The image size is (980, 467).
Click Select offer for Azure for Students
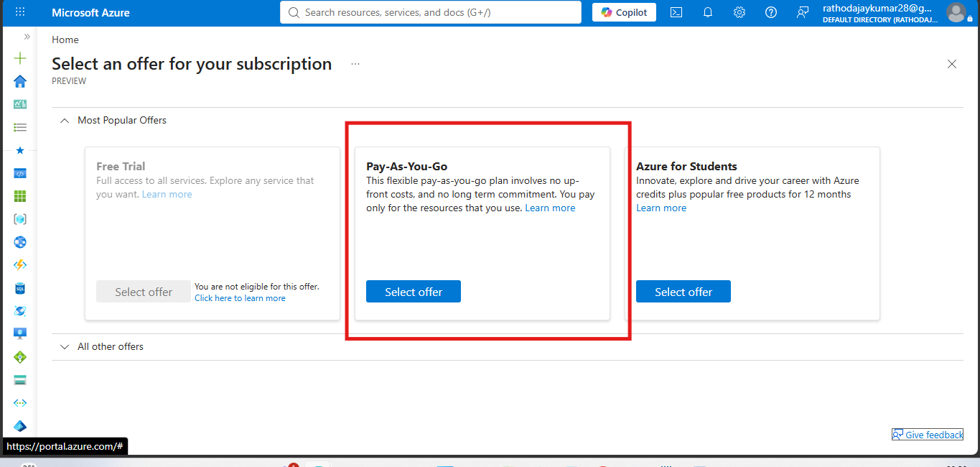pos(683,292)
